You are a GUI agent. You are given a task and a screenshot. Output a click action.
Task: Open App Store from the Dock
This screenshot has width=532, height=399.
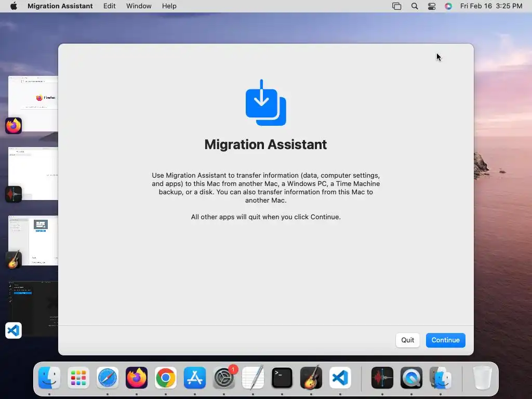tap(195, 378)
